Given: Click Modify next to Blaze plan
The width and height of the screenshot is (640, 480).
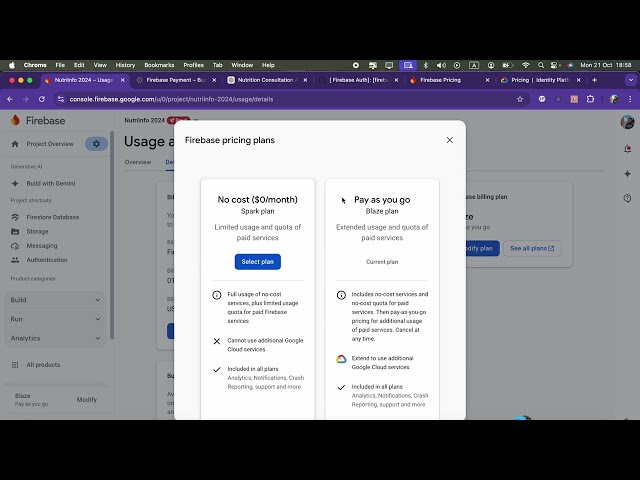Looking at the screenshot, I should [x=87, y=400].
